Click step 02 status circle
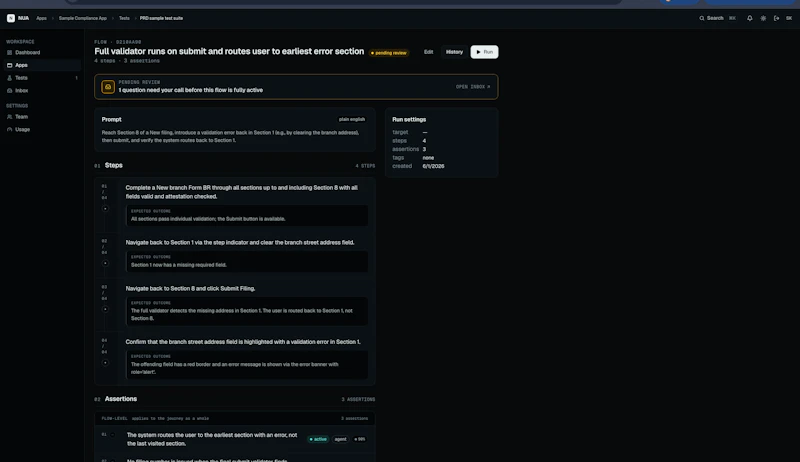This screenshot has height=462, width=800. click(x=105, y=263)
